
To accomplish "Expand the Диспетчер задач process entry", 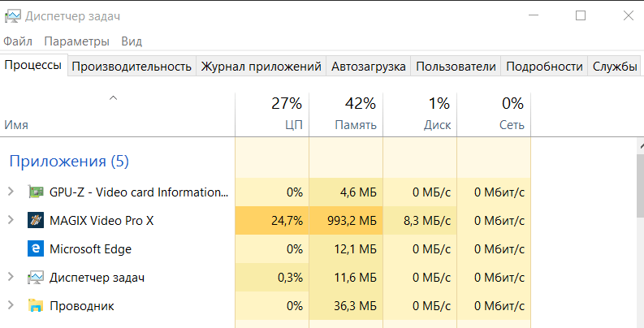I will [x=11, y=277].
